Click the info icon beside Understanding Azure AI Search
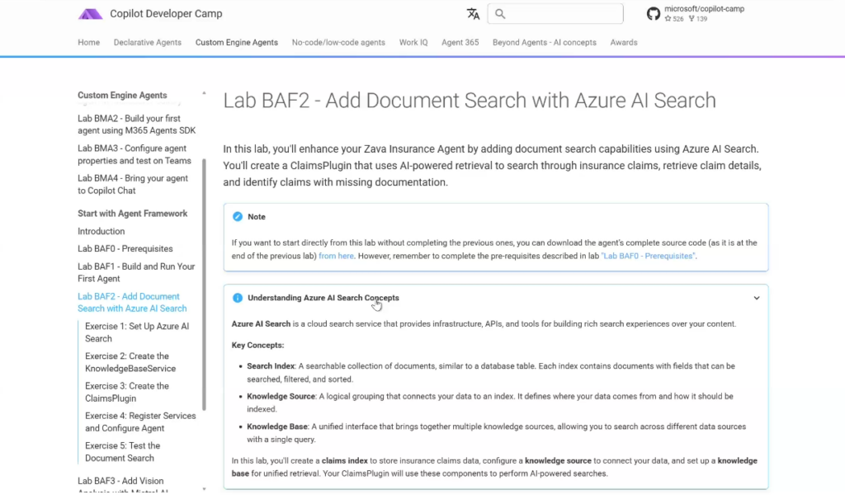 click(x=237, y=298)
